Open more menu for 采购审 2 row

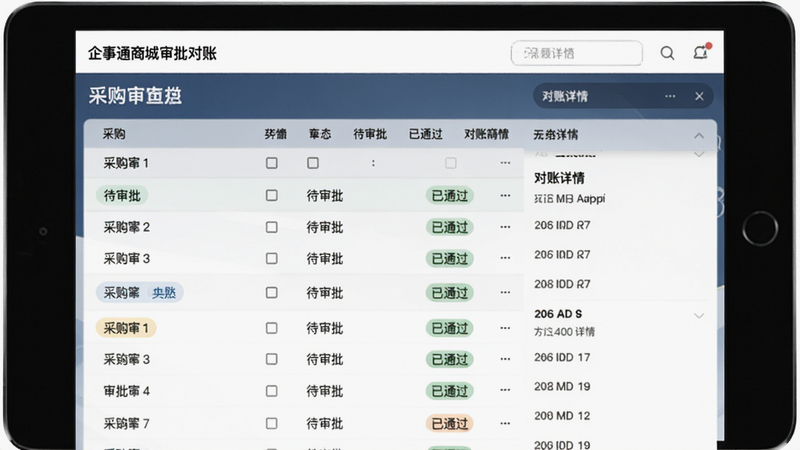(x=505, y=227)
